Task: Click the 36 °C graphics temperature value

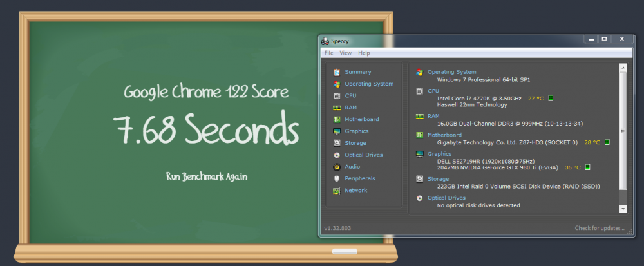Action: (x=573, y=167)
